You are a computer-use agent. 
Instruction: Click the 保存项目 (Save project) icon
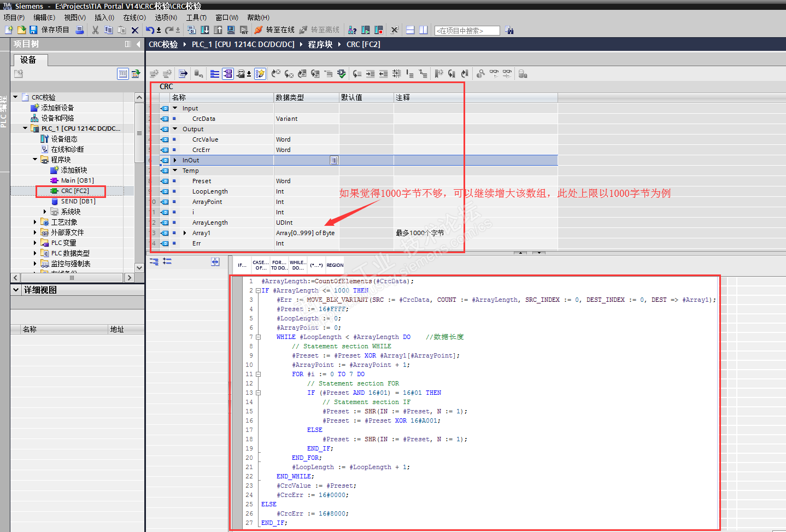[x=33, y=30]
